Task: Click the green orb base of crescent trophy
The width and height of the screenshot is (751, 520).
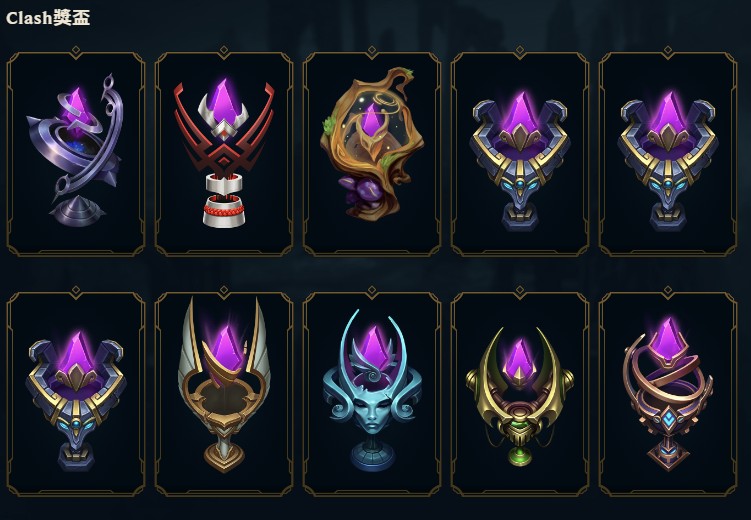Action: [x=520, y=455]
